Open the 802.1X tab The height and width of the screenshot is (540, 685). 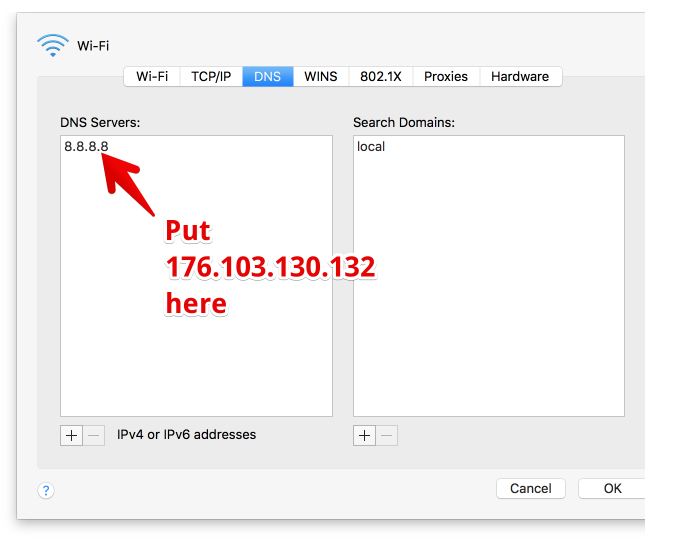point(381,76)
